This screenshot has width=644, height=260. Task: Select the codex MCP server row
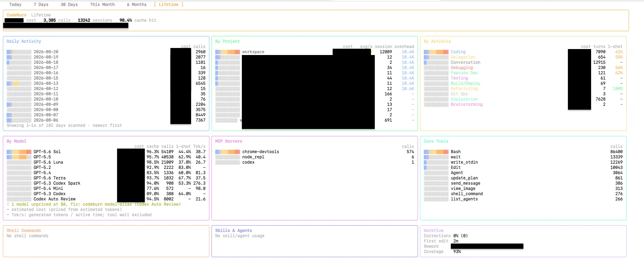[314, 162]
